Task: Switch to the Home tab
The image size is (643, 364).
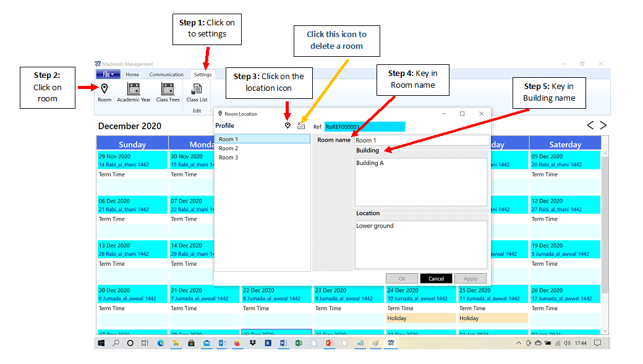Action: click(x=132, y=75)
